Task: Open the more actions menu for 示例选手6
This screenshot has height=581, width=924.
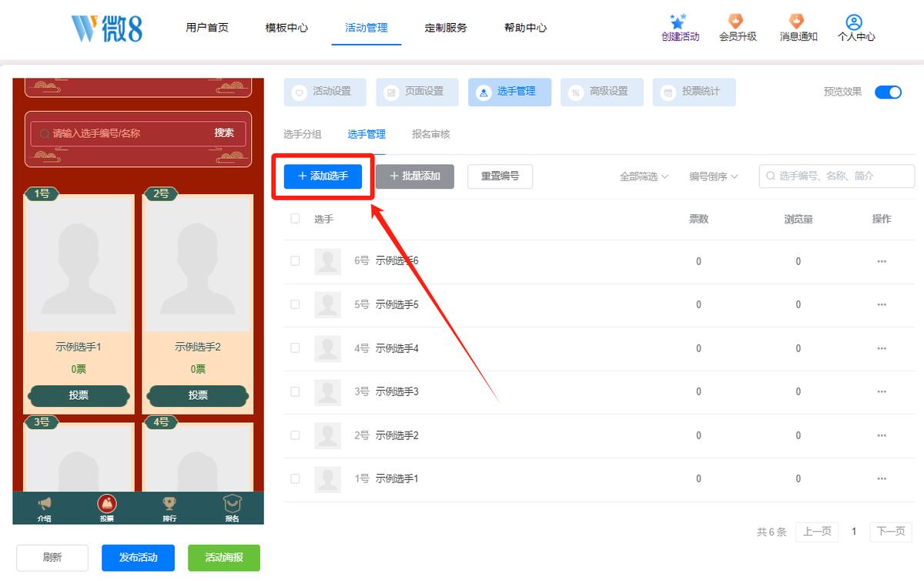Action: tap(882, 261)
